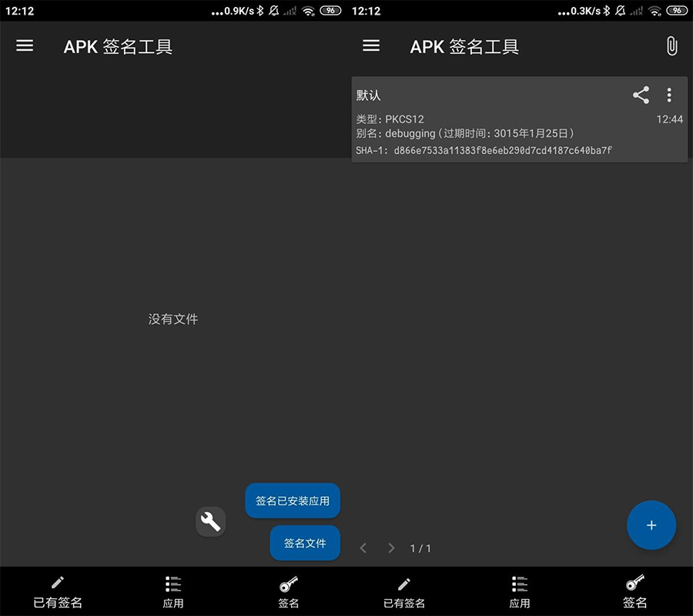Tap the left pagination chevron
The width and height of the screenshot is (693, 616).
[x=363, y=547]
